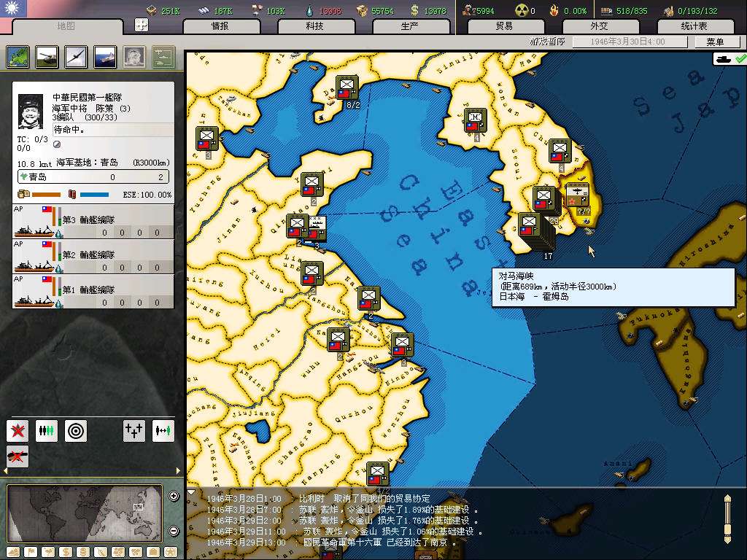Click the nuclear count icon showing 0
This screenshot has height=560, width=747.
(521, 10)
